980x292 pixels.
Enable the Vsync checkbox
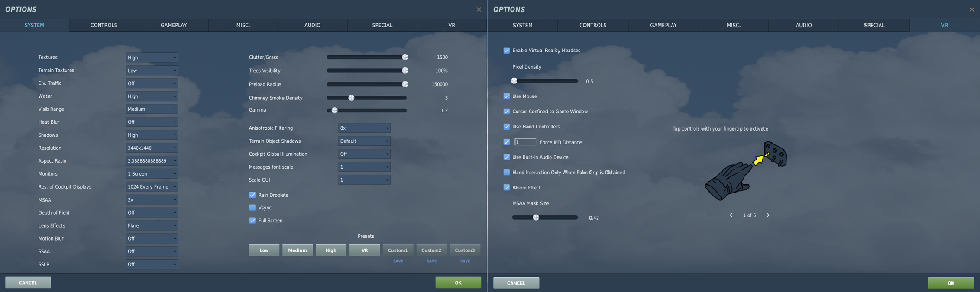coord(252,208)
